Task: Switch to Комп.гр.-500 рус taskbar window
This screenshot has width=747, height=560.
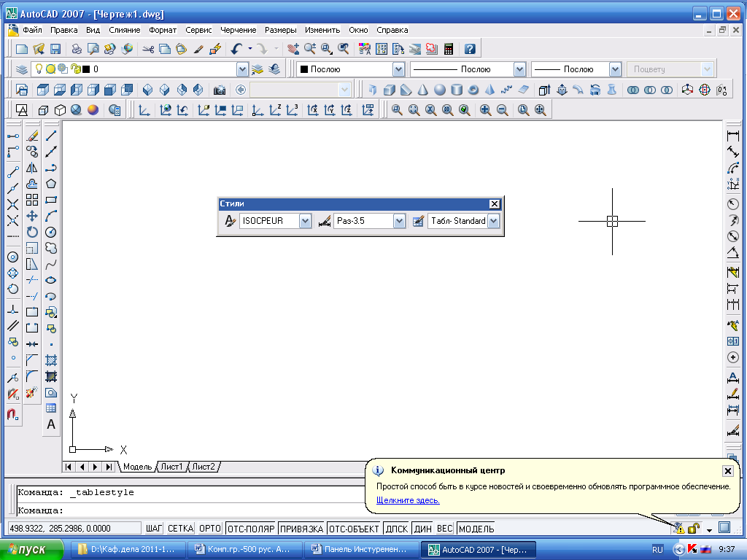Action: point(244,550)
